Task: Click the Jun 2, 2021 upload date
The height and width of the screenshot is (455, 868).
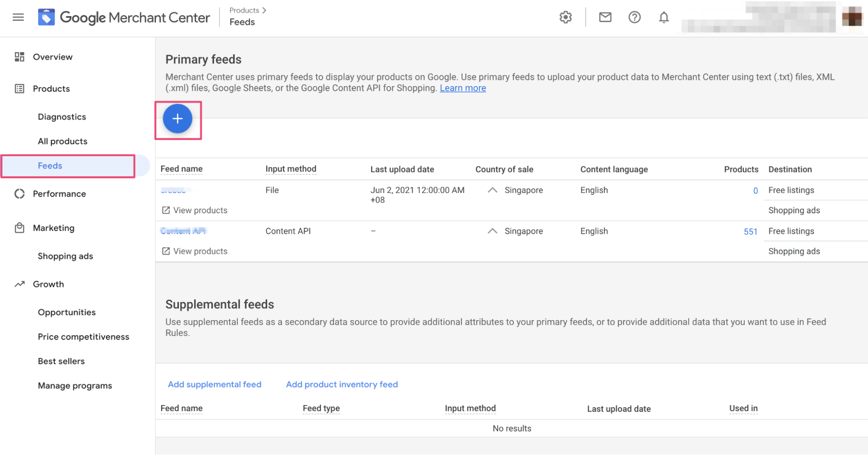Action: tap(417, 195)
